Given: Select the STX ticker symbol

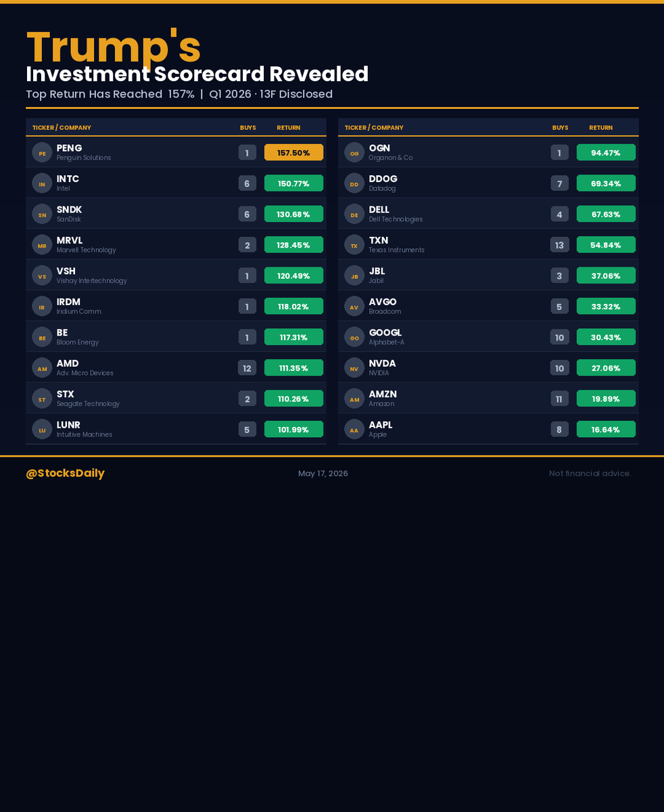Looking at the screenshot, I should coord(66,394).
